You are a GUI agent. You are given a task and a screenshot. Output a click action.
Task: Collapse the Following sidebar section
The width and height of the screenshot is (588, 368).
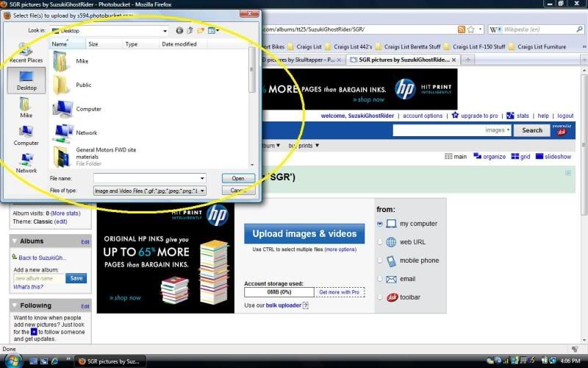pos(15,305)
